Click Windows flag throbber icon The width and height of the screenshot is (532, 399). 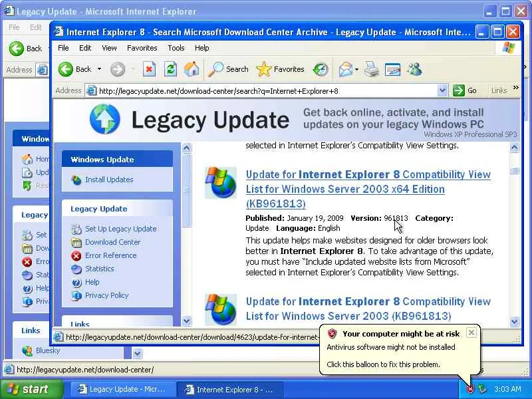coord(508,48)
